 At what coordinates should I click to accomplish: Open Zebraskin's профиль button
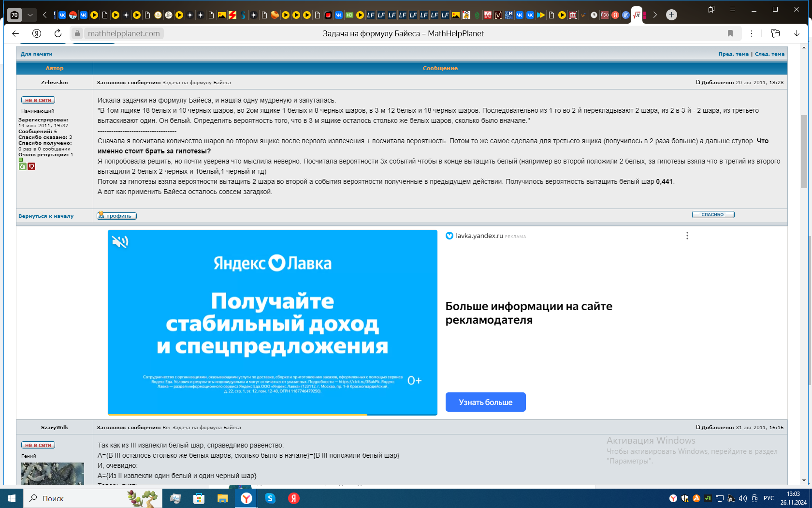point(116,216)
